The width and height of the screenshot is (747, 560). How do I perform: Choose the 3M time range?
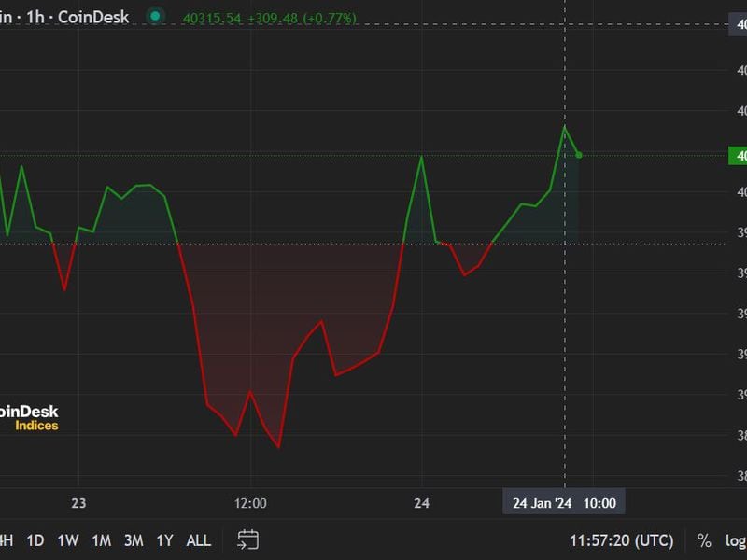tap(133, 540)
